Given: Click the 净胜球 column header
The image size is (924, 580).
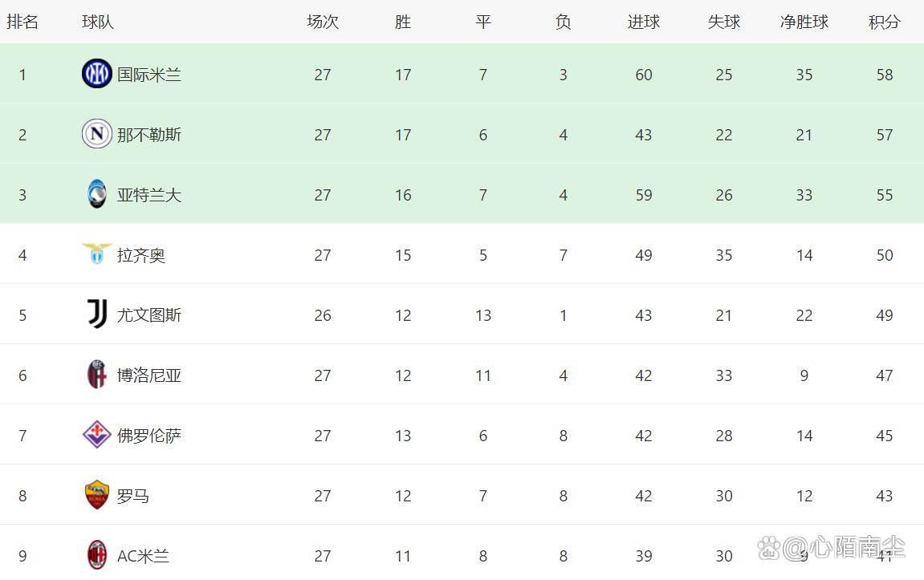Looking at the screenshot, I should coord(804,22).
